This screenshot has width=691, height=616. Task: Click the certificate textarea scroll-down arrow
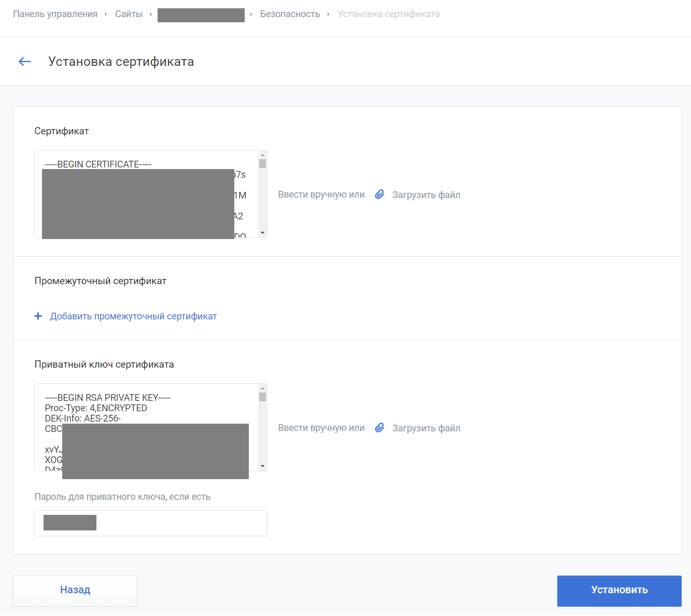coord(262,233)
